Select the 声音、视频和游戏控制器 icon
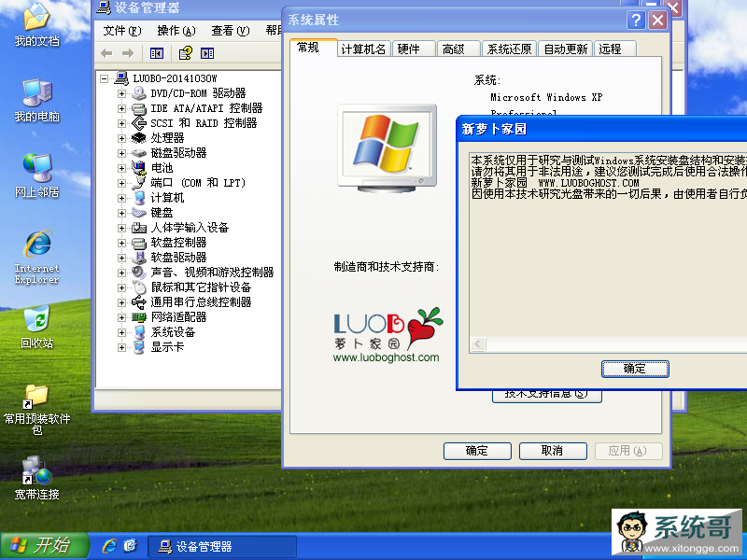This screenshot has width=747, height=560. [138, 273]
